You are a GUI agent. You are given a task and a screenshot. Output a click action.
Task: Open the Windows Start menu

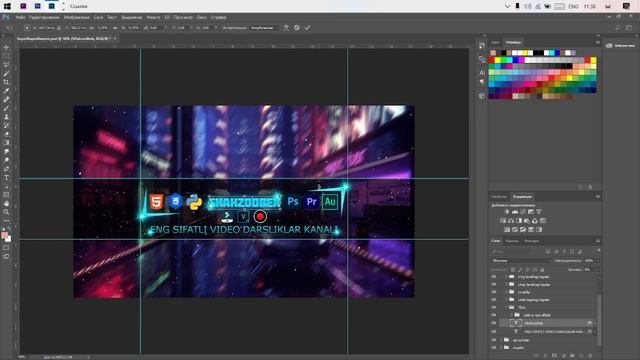pos(7,6)
